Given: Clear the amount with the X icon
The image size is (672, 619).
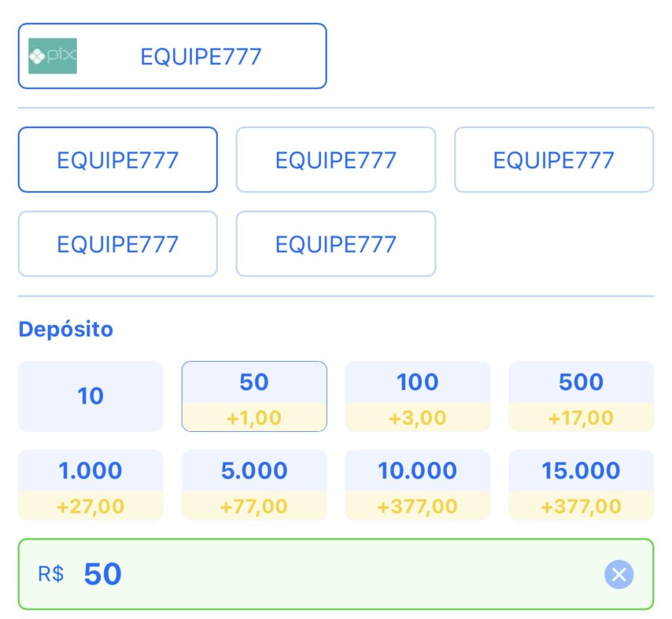Looking at the screenshot, I should 618,574.
